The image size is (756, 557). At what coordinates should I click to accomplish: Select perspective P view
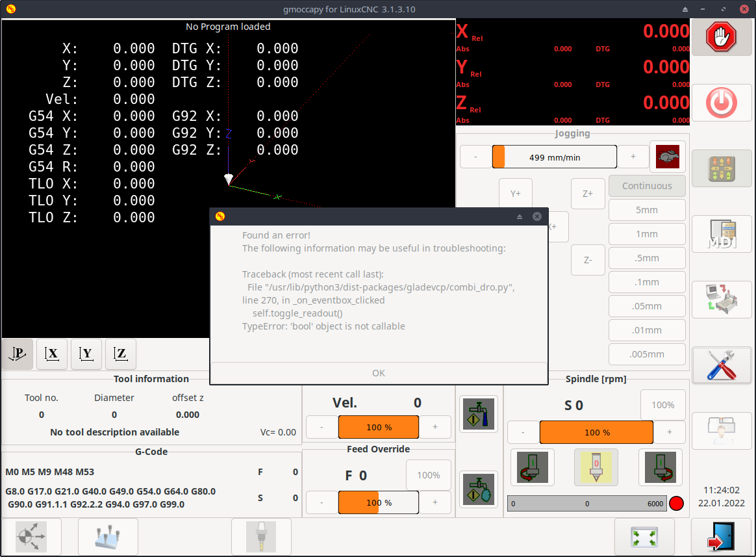click(x=18, y=354)
